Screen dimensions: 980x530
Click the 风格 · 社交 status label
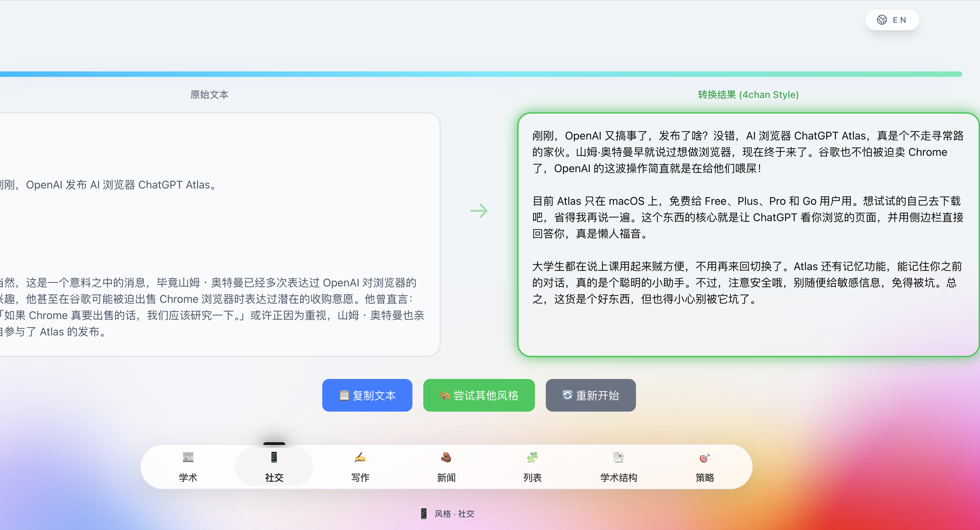point(454,514)
